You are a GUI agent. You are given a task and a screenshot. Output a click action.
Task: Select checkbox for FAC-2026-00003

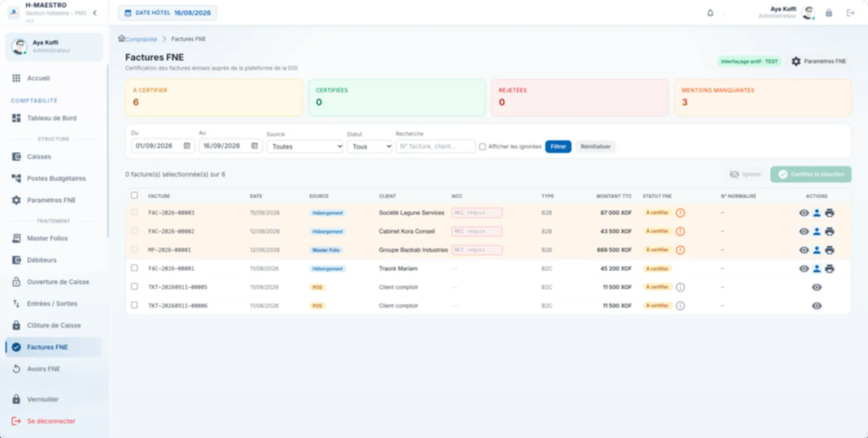pos(135,212)
